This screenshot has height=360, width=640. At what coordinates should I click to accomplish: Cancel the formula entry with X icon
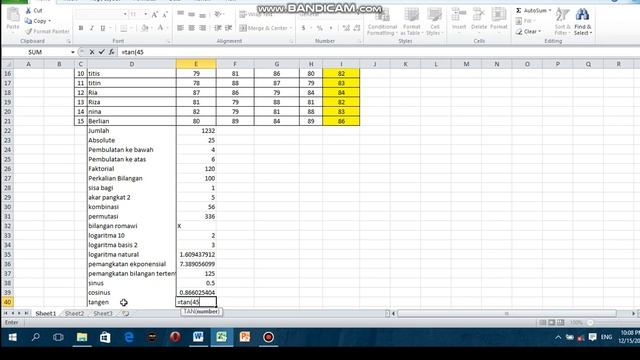pyautogui.click(x=92, y=52)
